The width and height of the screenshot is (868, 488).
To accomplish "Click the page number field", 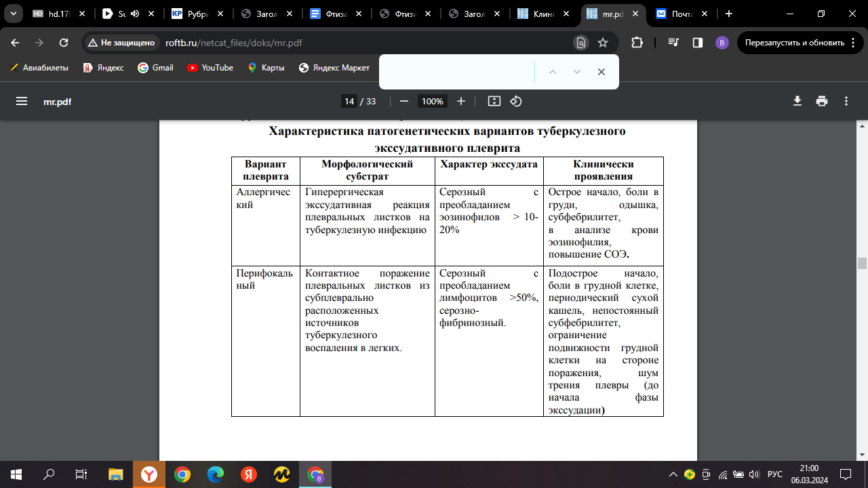I will tap(349, 101).
